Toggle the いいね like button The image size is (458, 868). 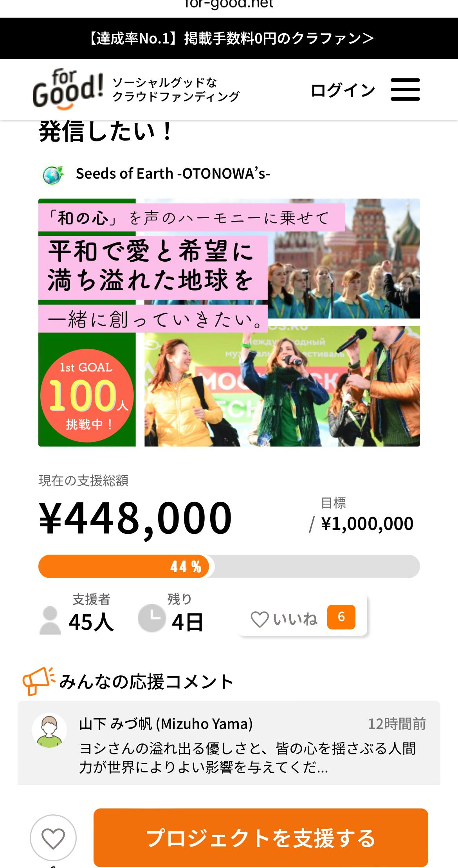pyautogui.click(x=303, y=617)
